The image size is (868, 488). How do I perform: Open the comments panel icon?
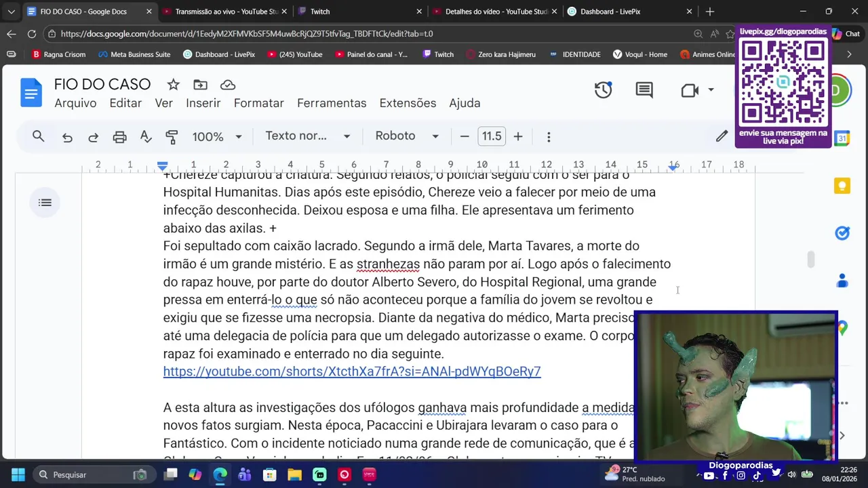644,90
